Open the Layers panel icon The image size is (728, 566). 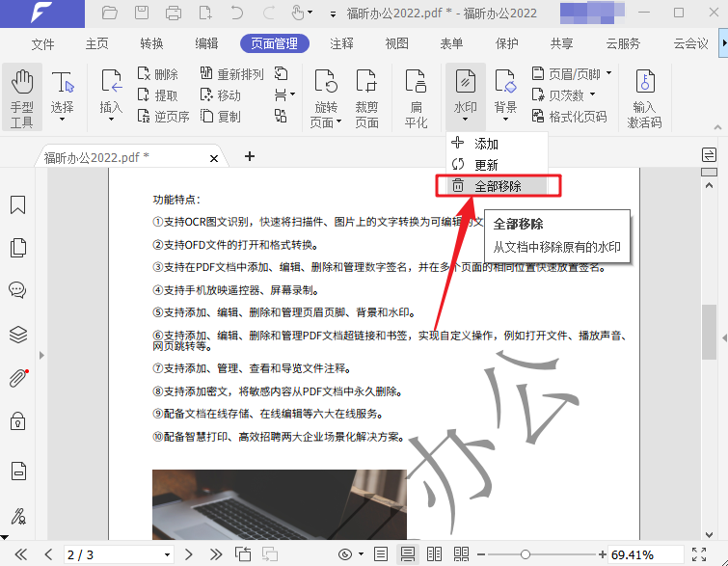[17, 335]
